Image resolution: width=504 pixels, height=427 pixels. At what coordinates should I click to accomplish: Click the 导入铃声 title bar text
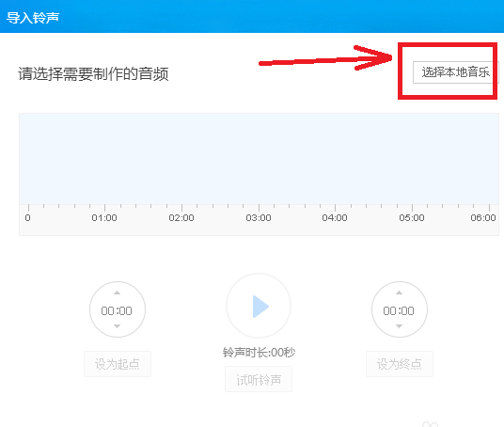pos(33,17)
